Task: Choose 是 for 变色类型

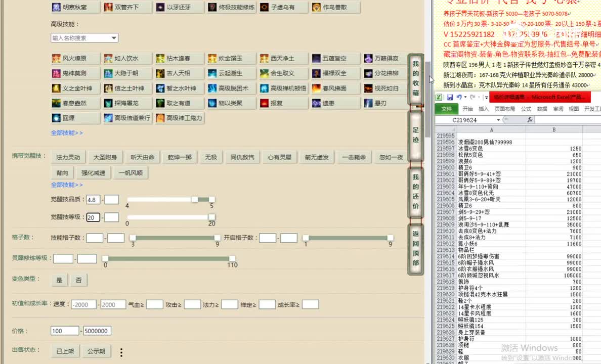Action: click(x=59, y=280)
